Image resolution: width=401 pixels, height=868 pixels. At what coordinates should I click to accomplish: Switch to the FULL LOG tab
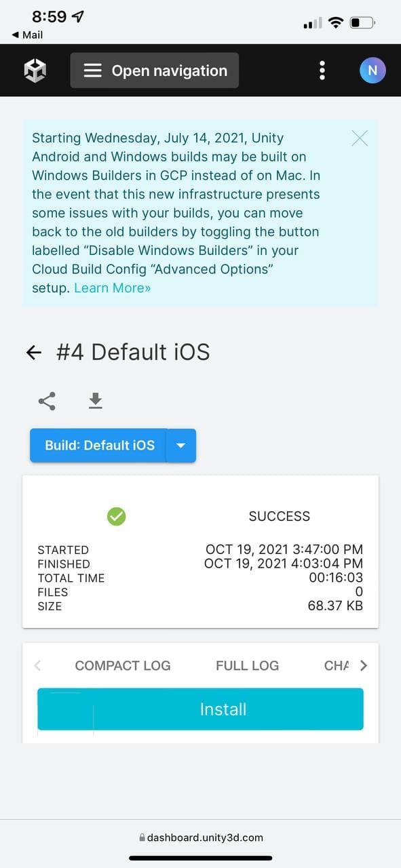tap(247, 665)
